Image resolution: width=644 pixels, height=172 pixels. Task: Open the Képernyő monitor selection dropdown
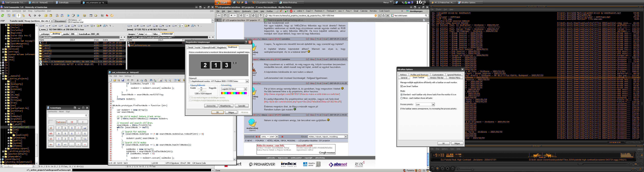tap(247, 81)
